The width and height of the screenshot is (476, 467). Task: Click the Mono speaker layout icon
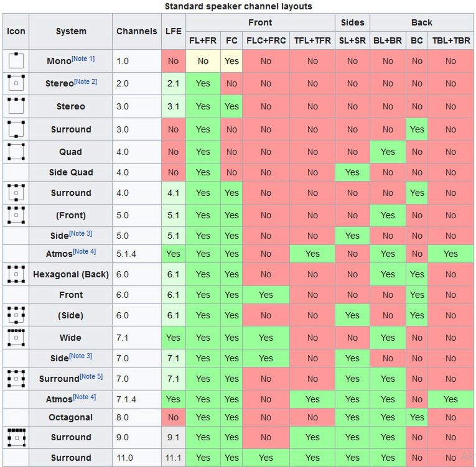(16, 60)
